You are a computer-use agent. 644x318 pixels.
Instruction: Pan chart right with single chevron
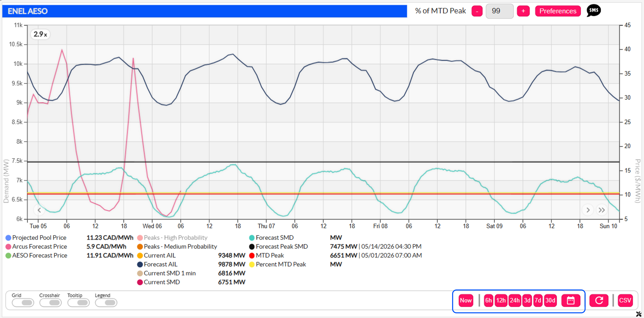tap(588, 210)
